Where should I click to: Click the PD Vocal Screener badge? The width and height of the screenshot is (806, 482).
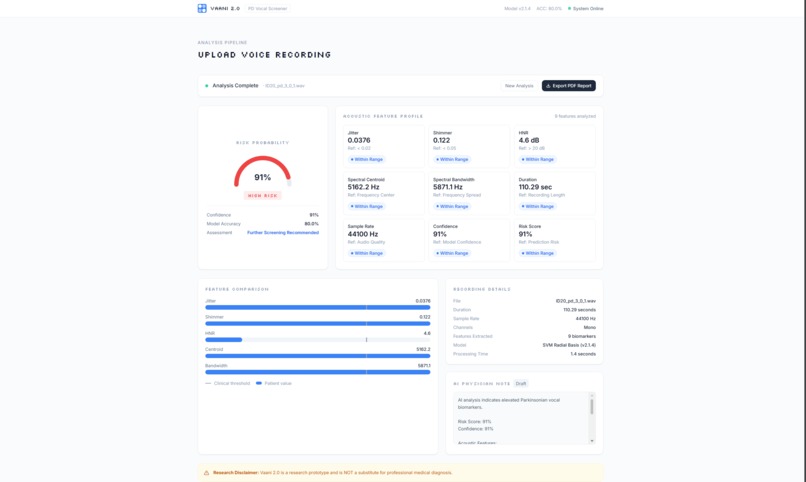pyautogui.click(x=267, y=9)
